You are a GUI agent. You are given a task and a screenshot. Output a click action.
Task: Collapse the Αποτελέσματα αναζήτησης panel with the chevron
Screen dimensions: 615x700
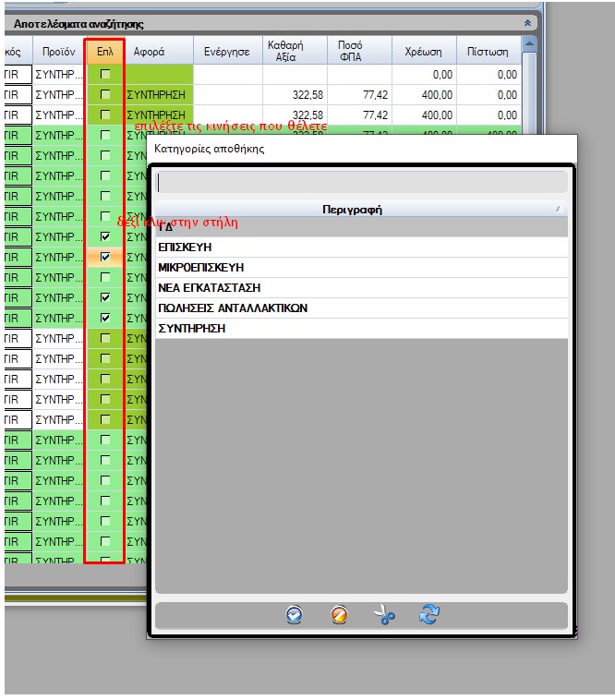(527, 23)
